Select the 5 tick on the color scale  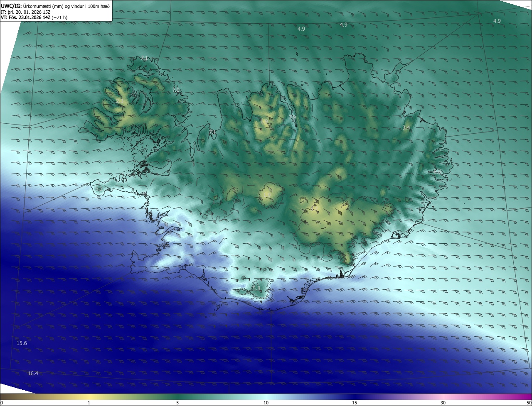[x=177, y=403]
